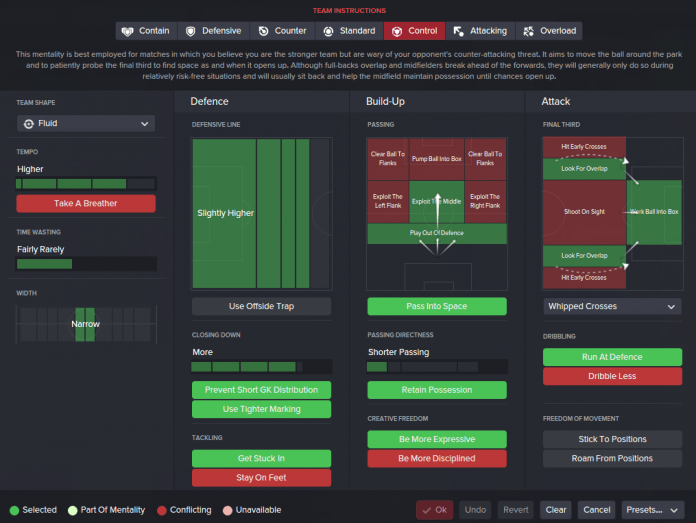
Task: Select the Contain mentality tab
Action: point(146,31)
